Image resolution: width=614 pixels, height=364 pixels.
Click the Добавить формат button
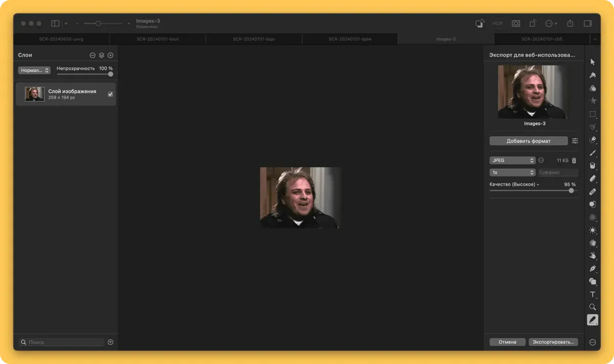click(529, 141)
